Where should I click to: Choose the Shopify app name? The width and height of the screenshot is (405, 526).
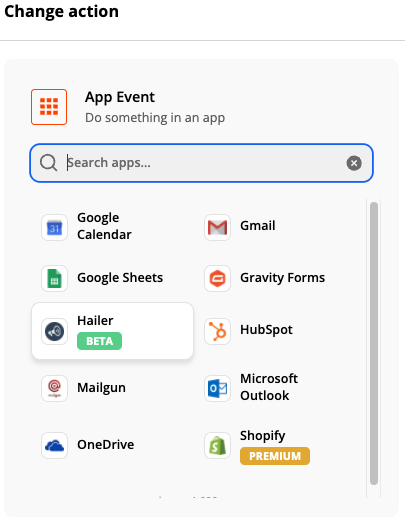point(262,436)
